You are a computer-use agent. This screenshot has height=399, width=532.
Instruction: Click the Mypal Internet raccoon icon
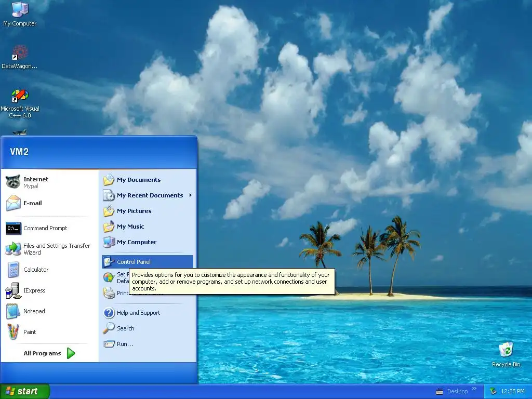(13, 182)
